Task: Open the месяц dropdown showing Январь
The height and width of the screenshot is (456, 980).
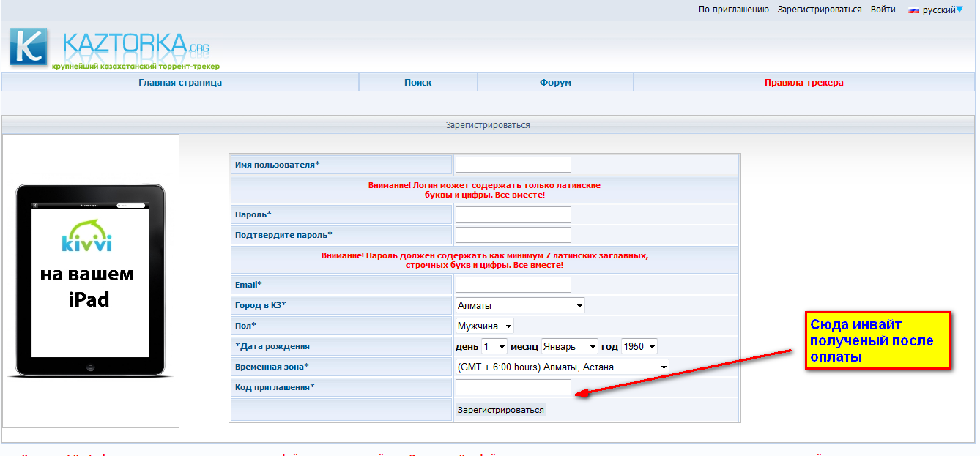Action: point(569,346)
